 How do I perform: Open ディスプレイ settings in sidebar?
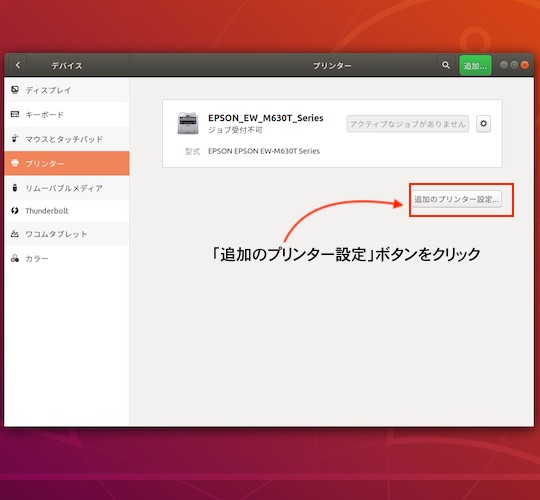[67, 90]
